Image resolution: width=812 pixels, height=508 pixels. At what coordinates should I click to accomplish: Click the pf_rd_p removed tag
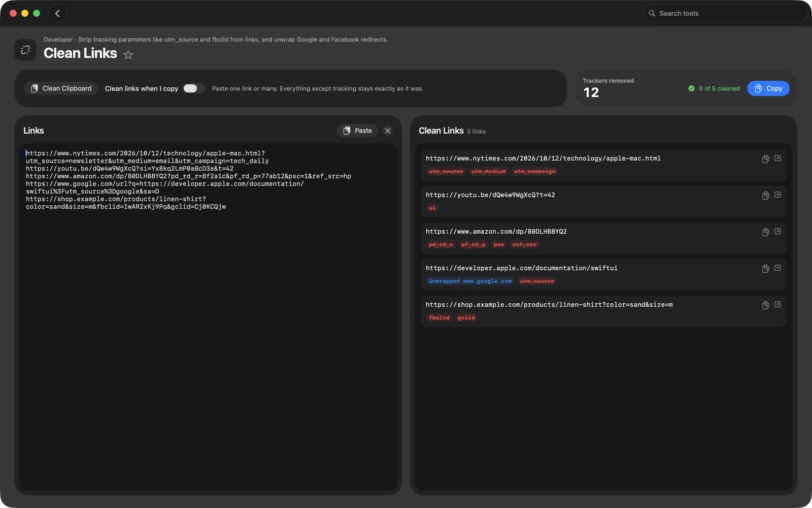(473, 245)
